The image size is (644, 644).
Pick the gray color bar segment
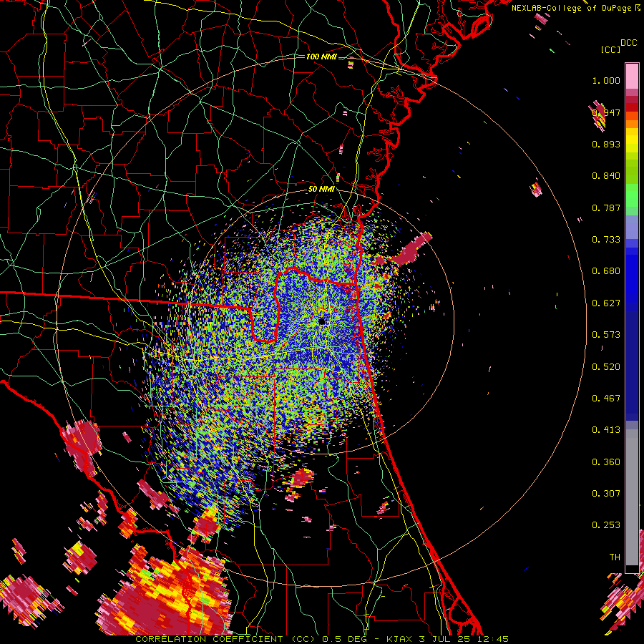coord(632,497)
